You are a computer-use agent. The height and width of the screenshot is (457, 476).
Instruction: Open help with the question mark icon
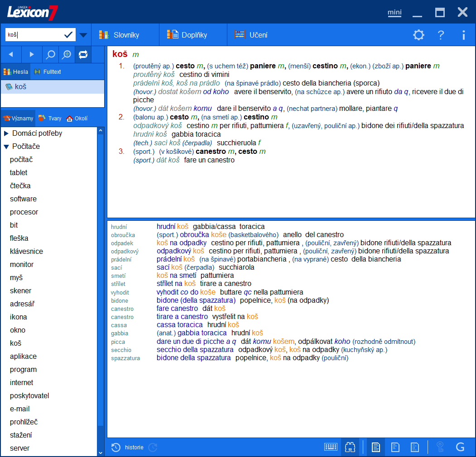click(441, 35)
